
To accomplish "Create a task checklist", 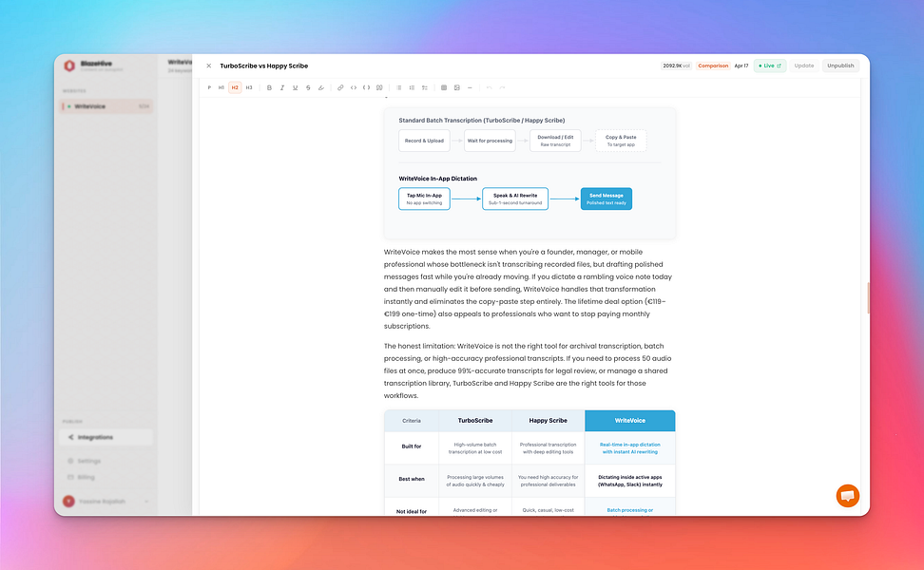I will pyautogui.click(x=425, y=87).
